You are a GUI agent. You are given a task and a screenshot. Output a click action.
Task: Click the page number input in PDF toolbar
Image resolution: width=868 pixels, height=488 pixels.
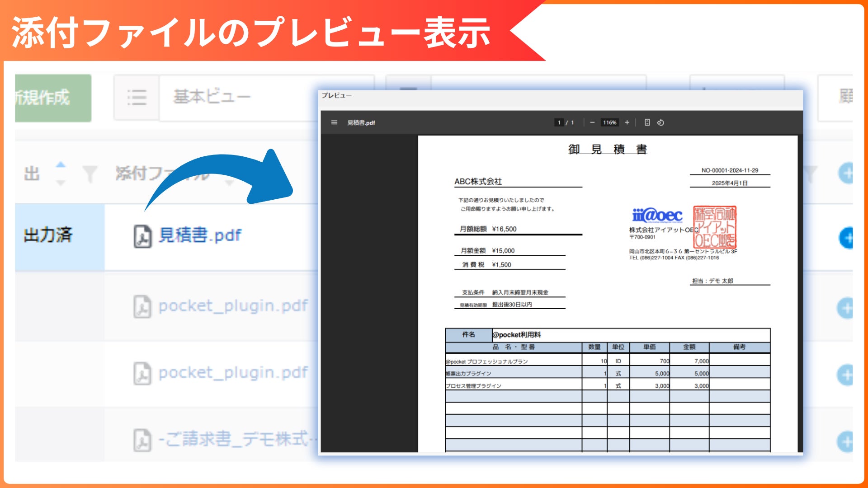(x=559, y=122)
